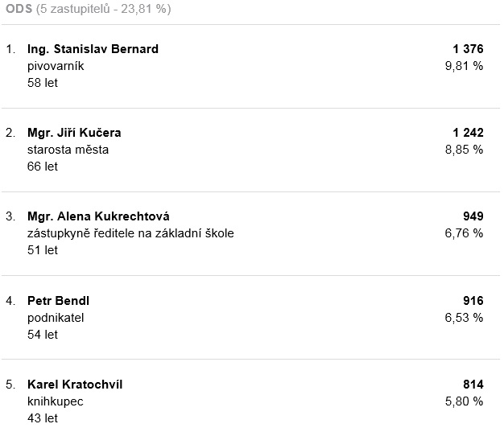Click "zástupkyně ředitele na základní škole" text
Viewport: 504px width, 432px height.
point(130,233)
